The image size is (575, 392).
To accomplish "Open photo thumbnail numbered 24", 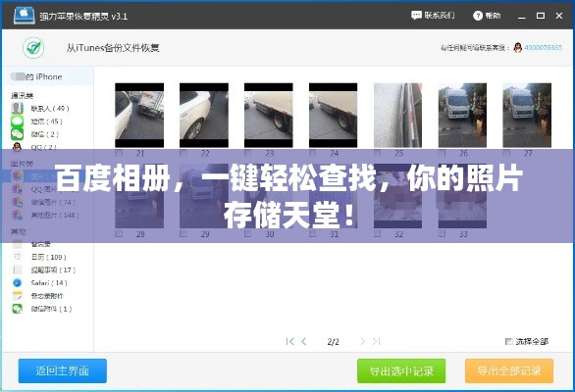I will [x=333, y=115].
